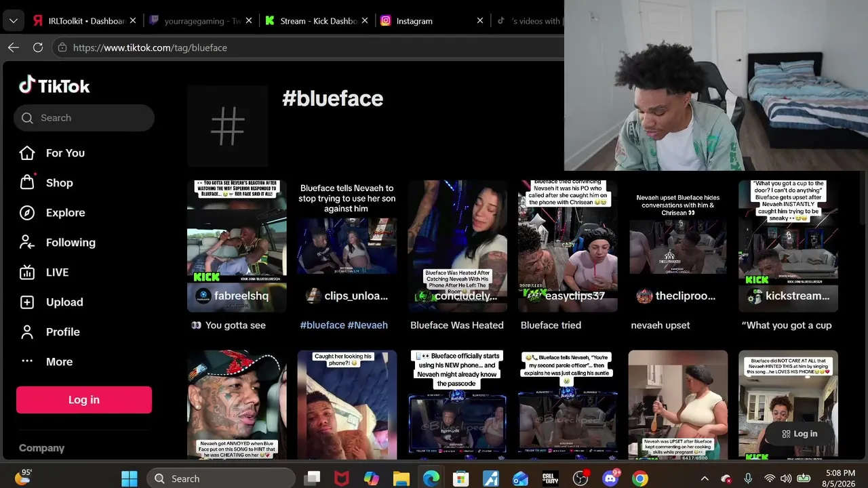The image size is (868, 488).
Task: Open Microsoft Store from the taskbar
Action: point(461,479)
